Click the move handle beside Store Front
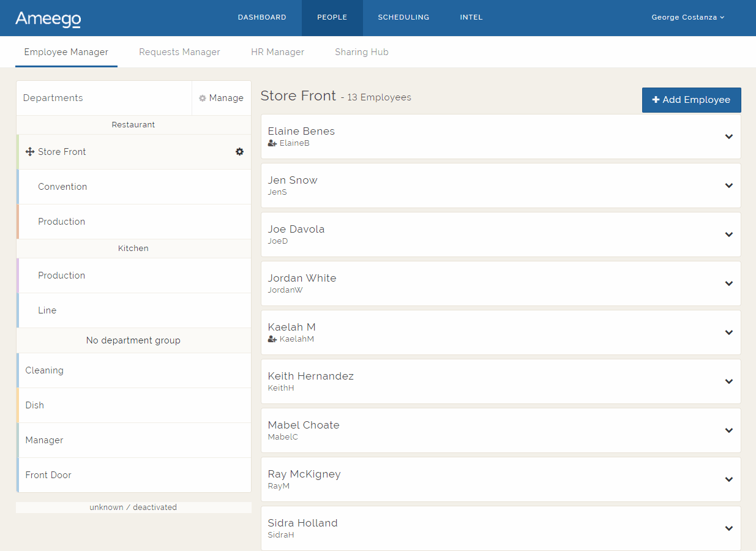 click(30, 152)
